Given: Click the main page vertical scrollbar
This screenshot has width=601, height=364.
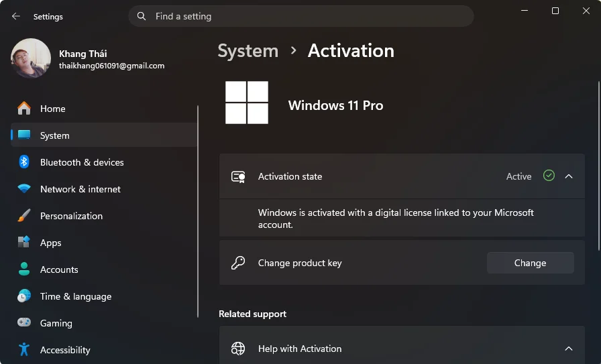Looking at the screenshot, I should [x=599, y=166].
